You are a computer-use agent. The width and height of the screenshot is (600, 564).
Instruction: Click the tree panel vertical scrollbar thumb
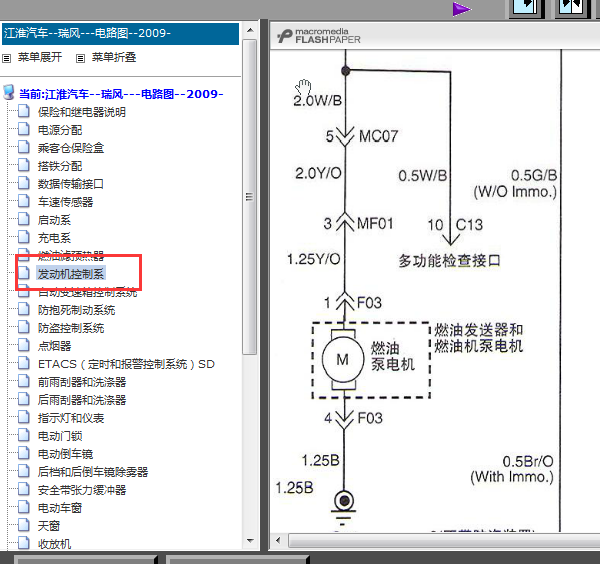[x=250, y=197]
